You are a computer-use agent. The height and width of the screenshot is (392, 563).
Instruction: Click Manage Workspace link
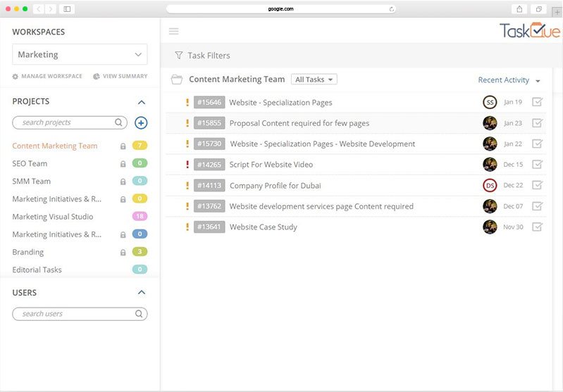tap(47, 76)
